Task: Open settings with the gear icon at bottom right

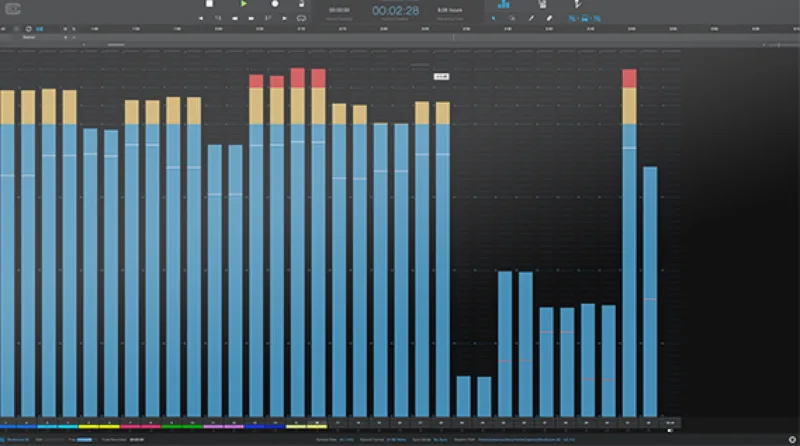Action: [792, 439]
